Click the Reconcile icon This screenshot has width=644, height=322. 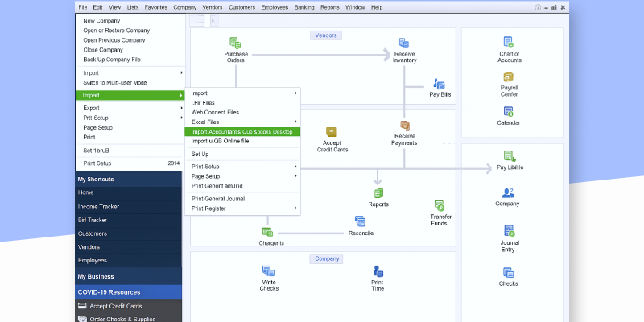pyautogui.click(x=360, y=221)
